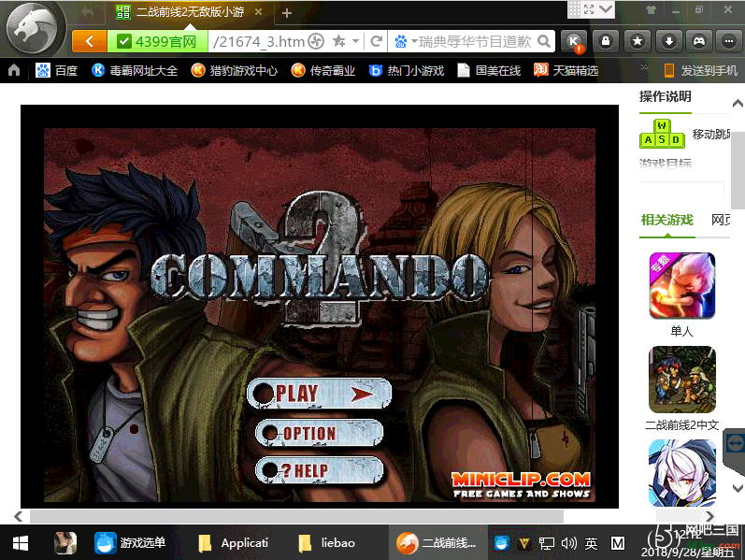Image resolution: width=745 pixels, height=560 pixels.
Task: Select the 相关游戏 tab
Action: coord(667,220)
